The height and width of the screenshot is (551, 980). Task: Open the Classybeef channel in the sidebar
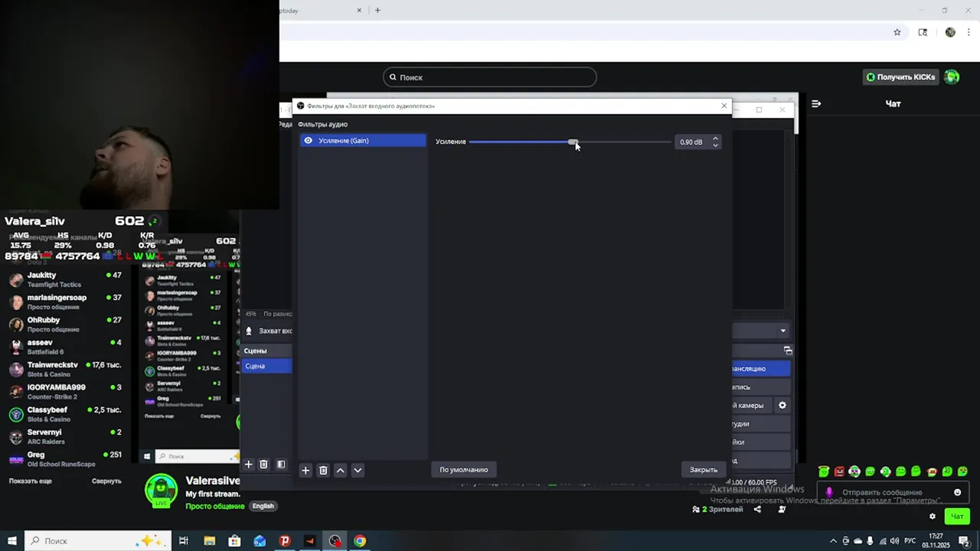[66, 414]
